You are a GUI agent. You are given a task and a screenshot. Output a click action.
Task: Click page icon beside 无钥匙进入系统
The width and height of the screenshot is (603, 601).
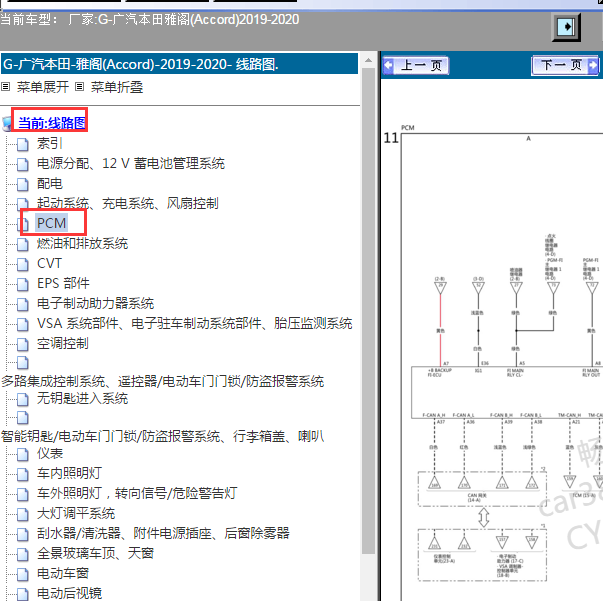23,399
